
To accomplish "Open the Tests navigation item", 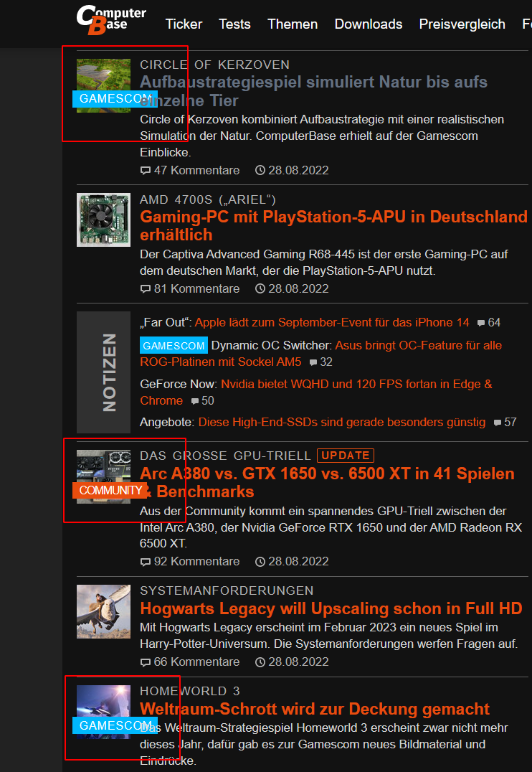I will tap(234, 24).
